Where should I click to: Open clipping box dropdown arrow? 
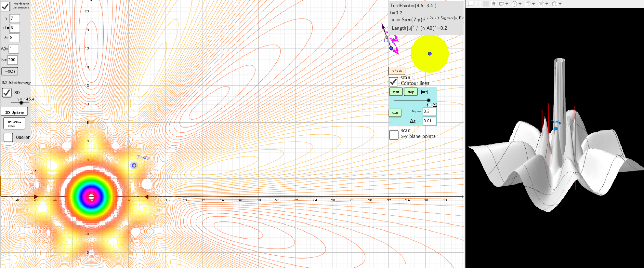pos(547,4)
